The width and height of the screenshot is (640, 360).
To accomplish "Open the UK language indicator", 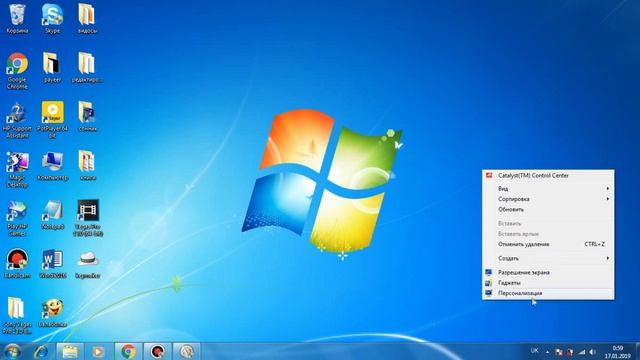I will click(534, 351).
